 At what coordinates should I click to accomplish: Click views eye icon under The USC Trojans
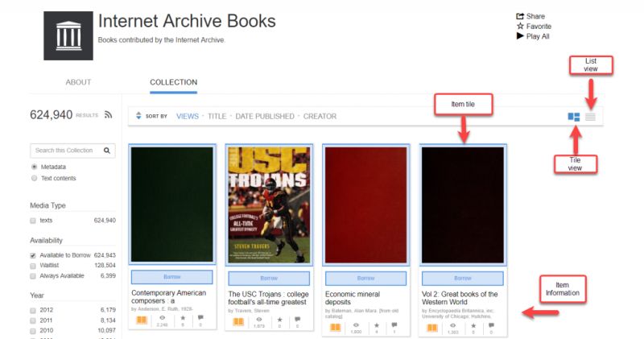pos(259,320)
